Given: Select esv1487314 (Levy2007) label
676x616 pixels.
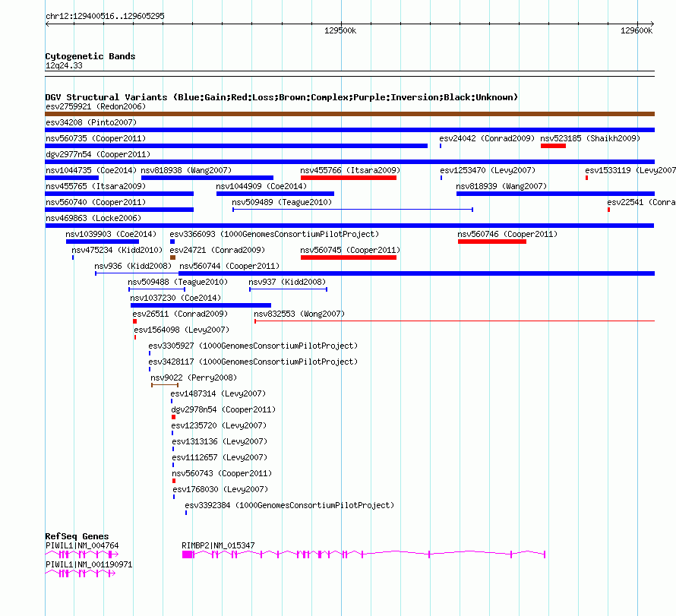Looking at the screenshot, I should click(218, 393).
